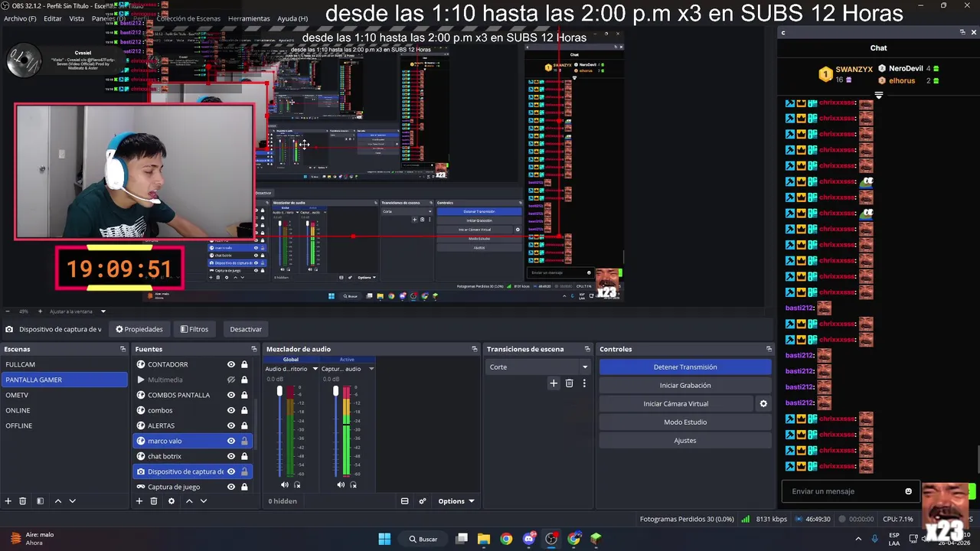The width and height of the screenshot is (980, 551).
Task: Adjust Audio del escritorio volume fader
Action: coord(279,392)
